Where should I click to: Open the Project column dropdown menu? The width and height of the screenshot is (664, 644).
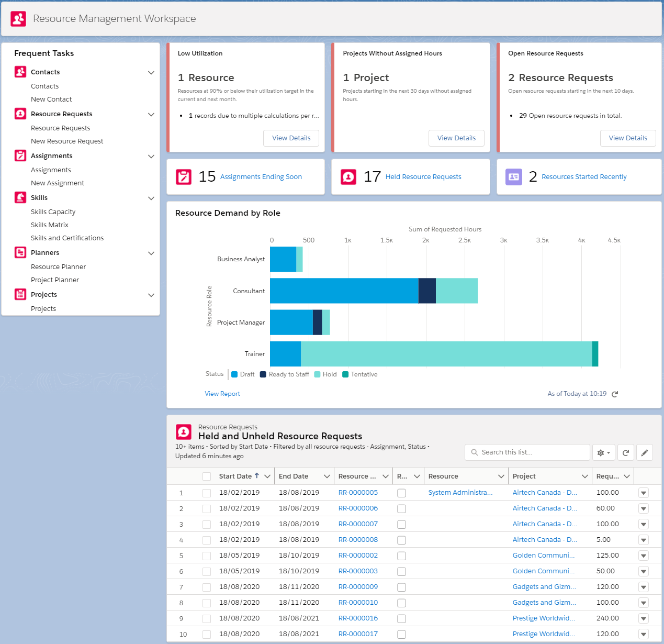584,476
